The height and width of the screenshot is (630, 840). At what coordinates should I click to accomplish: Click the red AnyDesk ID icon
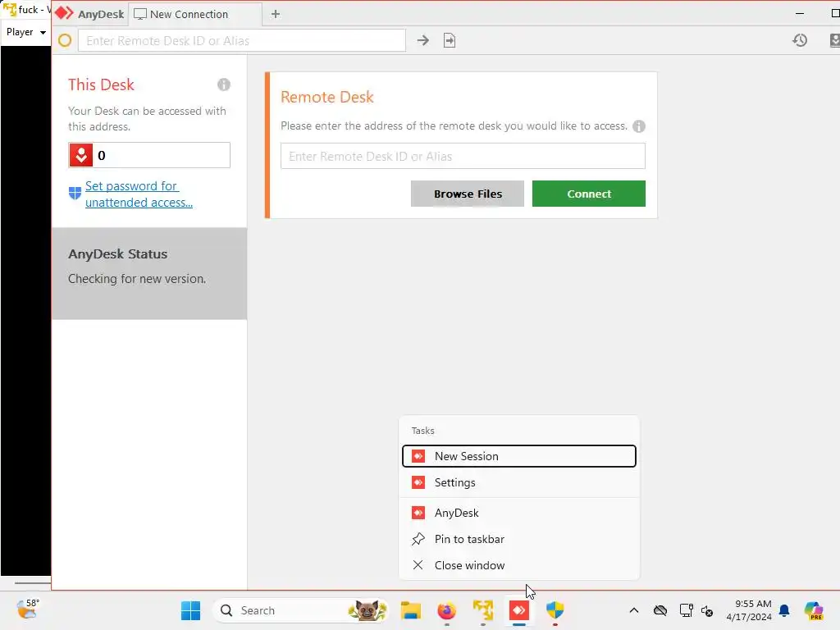(x=81, y=155)
